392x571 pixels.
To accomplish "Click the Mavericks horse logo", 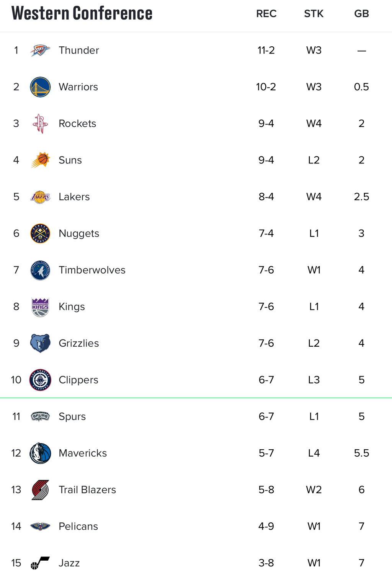I will [40, 453].
